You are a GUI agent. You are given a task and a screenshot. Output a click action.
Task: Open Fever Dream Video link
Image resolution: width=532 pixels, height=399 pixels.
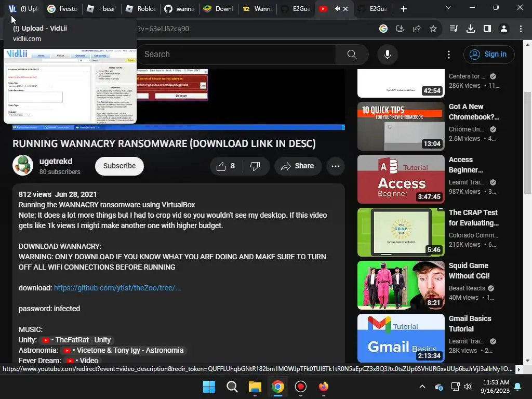tap(83, 361)
